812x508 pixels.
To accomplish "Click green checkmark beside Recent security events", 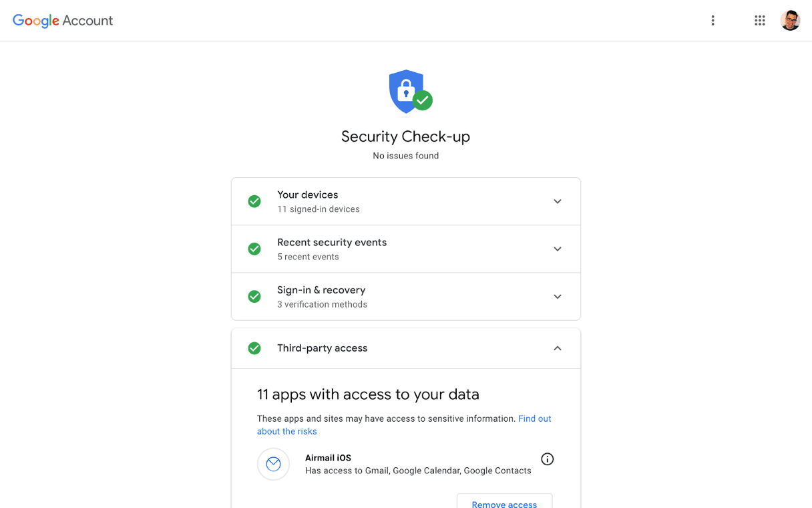I will 254,249.
